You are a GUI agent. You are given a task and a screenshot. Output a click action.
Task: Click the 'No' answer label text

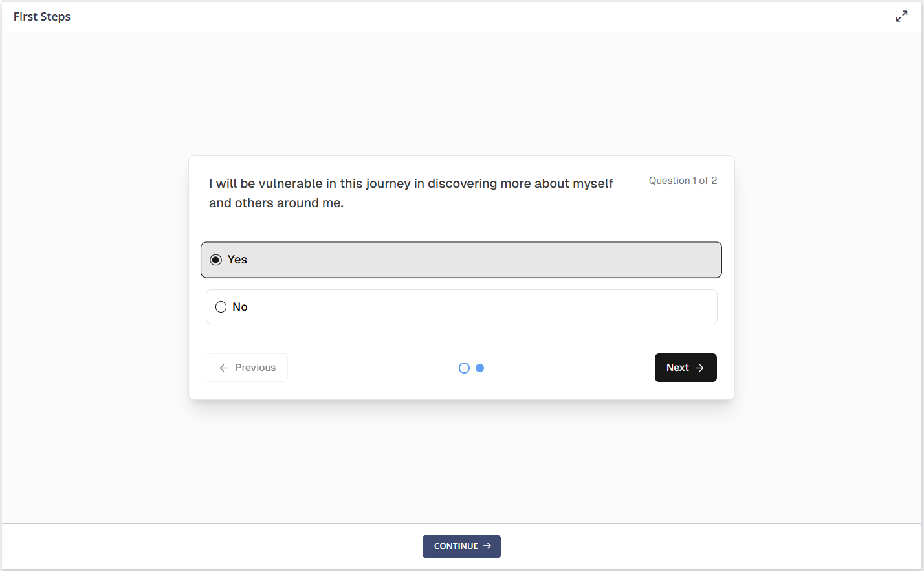click(x=240, y=307)
